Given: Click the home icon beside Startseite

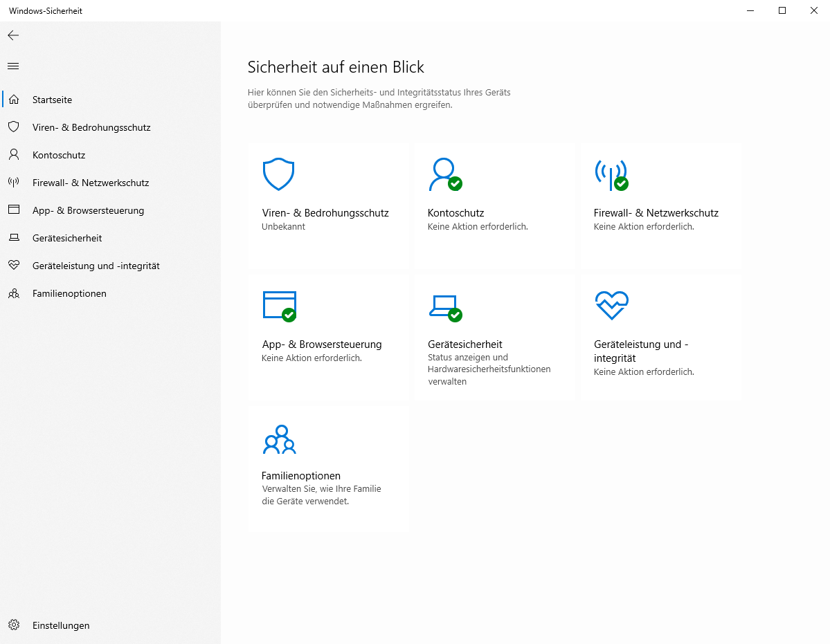Looking at the screenshot, I should click(x=15, y=100).
